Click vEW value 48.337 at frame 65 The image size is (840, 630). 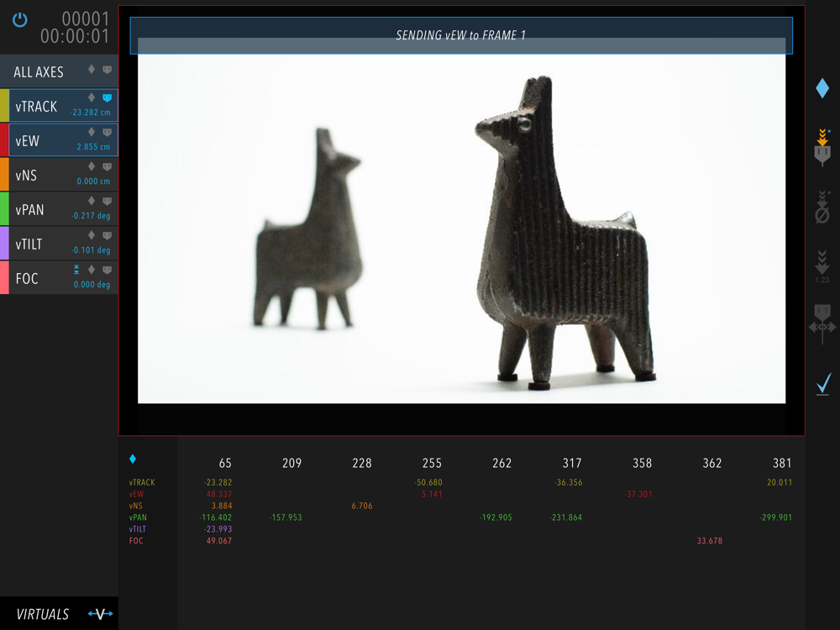(219, 494)
